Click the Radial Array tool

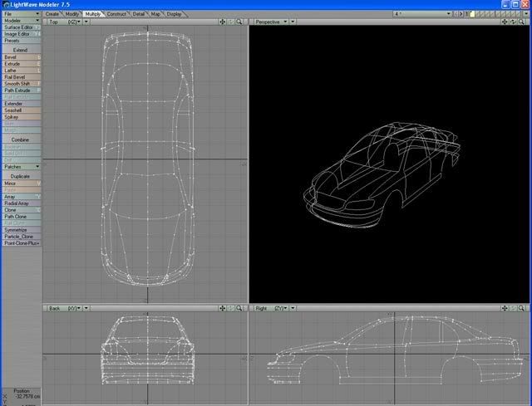tap(22, 203)
